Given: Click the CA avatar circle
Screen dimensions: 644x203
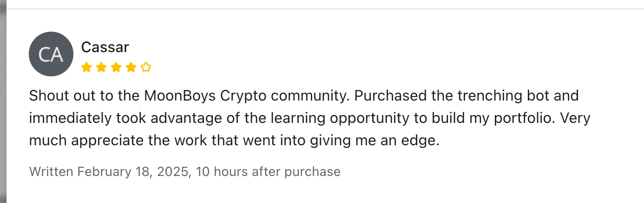Looking at the screenshot, I should pyautogui.click(x=51, y=54).
